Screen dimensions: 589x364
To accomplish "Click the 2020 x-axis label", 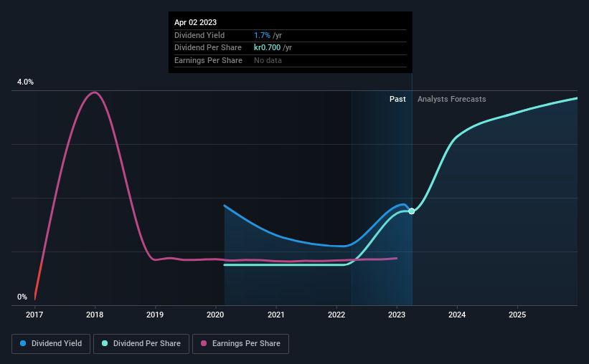I will (215, 315).
